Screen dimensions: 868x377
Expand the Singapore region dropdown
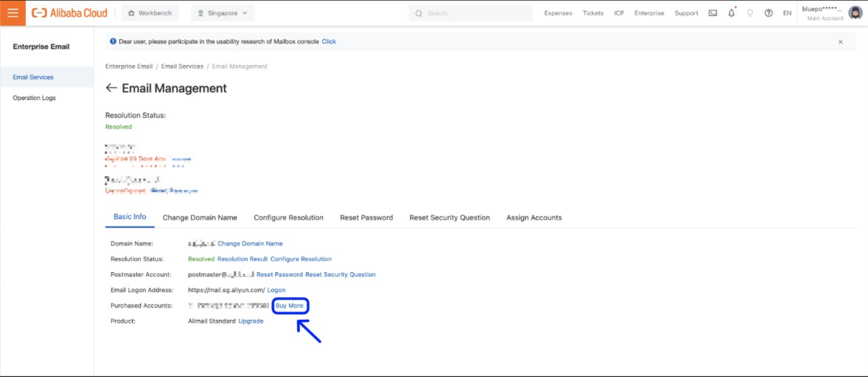coord(223,13)
